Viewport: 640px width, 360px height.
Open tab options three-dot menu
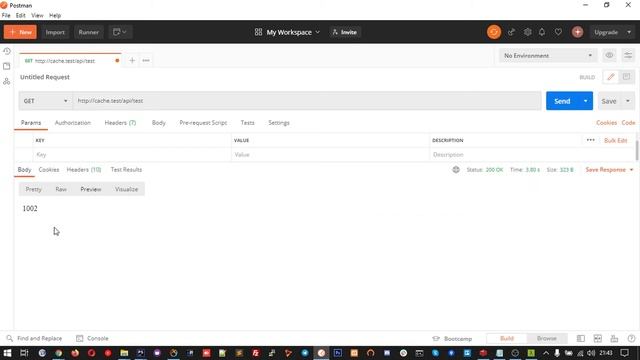146,60
